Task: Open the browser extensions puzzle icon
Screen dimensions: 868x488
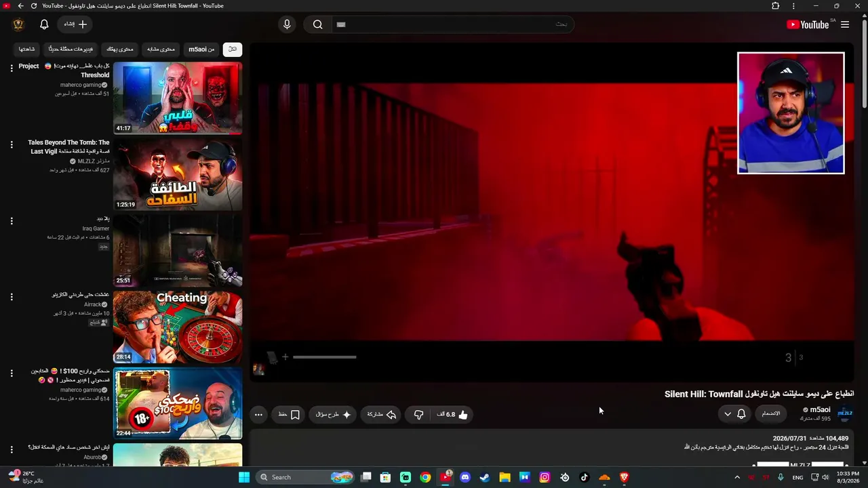Action: pyautogui.click(x=776, y=5)
